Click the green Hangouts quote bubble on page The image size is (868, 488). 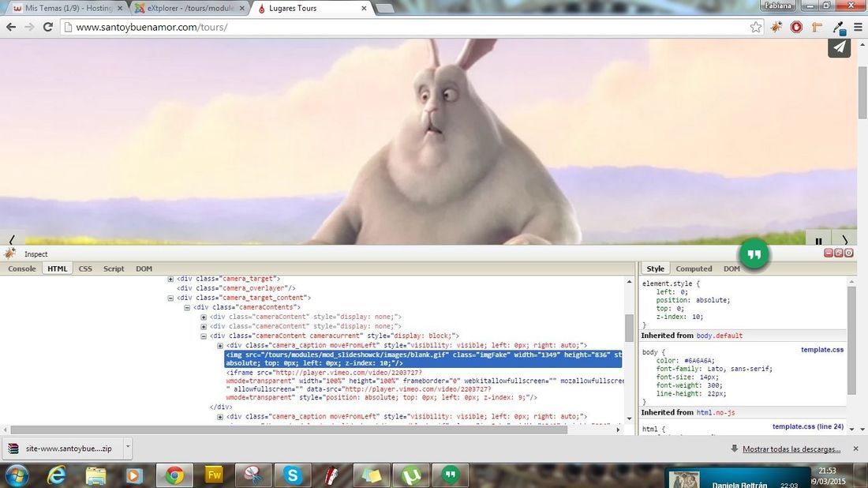[x=754, y=254]
